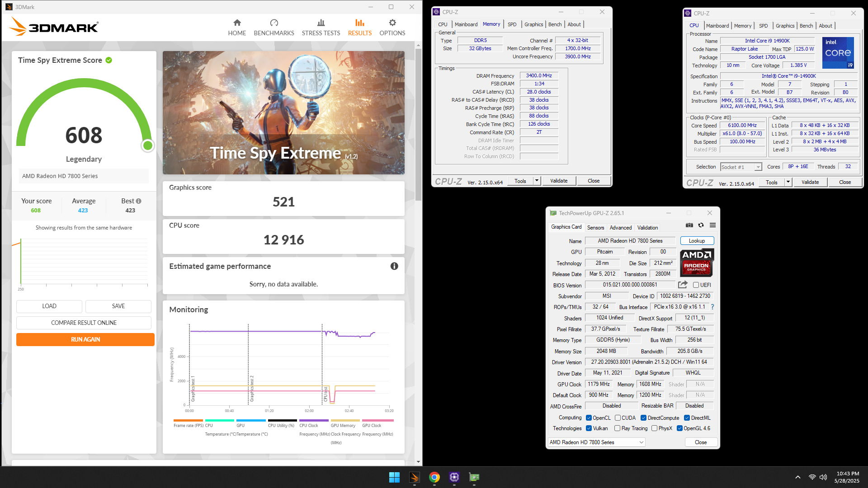
Task: Open Tools dropdown arrow in Memory CPU-Z window
Action: point(537,181)
